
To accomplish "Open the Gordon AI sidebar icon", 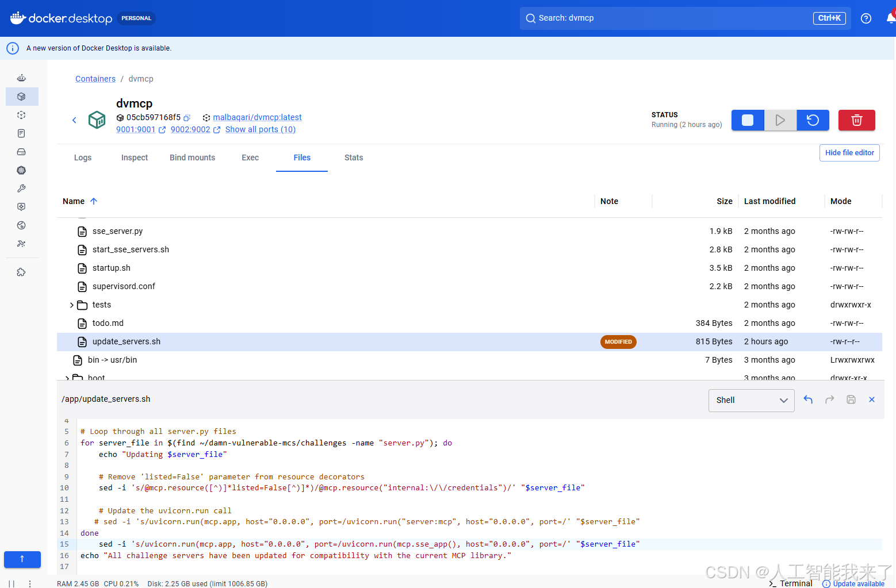I will [x=21, y=78].
